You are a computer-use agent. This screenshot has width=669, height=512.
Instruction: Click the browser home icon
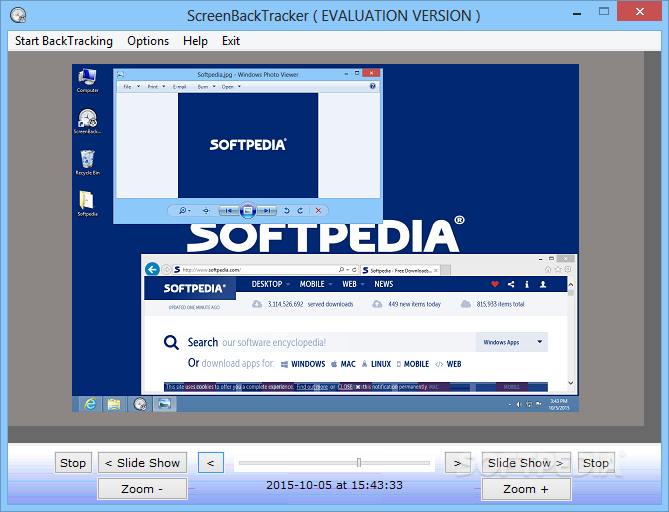(548, 269)
